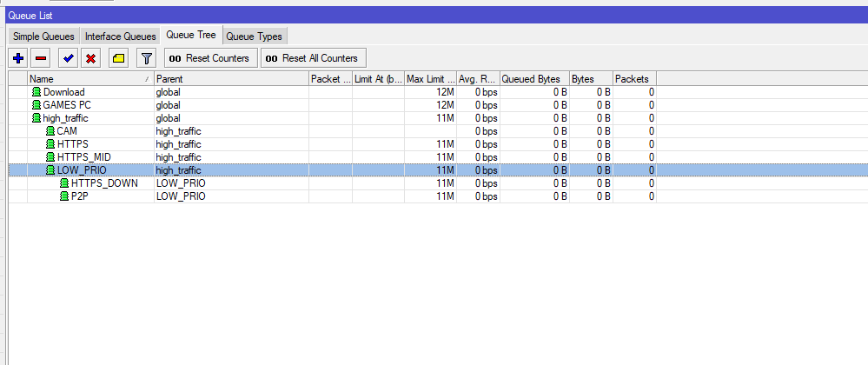Click the 12M max limit of Download
The width and height of the screenshot is (868, 365).
(445, 92)
